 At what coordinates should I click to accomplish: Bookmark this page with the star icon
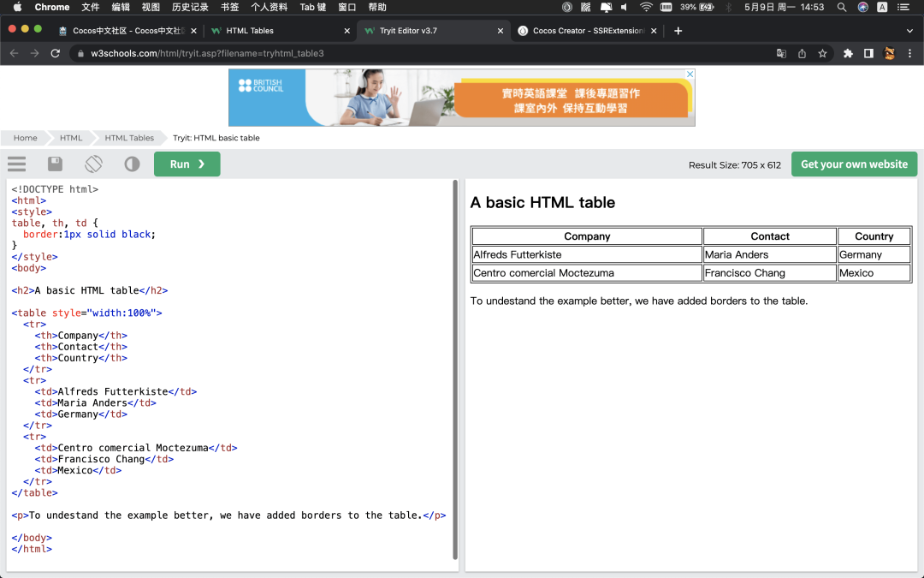822,53
